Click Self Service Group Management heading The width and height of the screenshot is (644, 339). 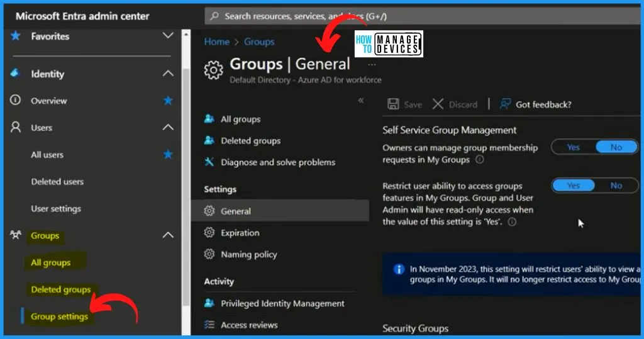[x=449, y=130]
